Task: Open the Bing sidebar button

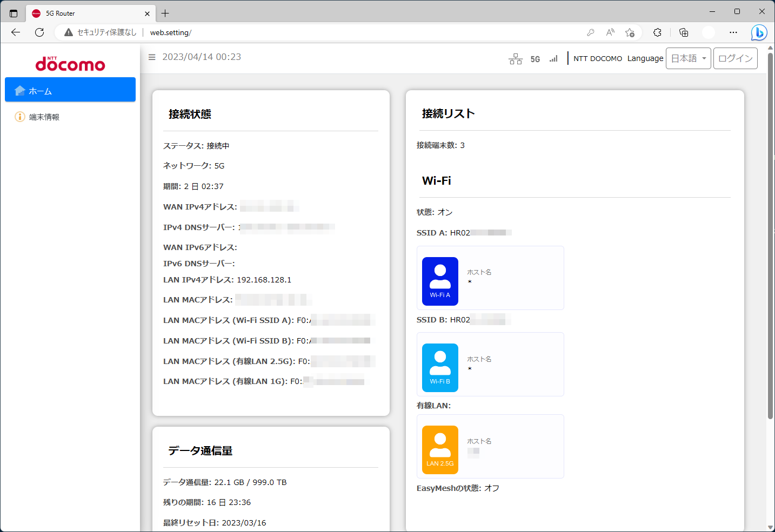Action: [x=759, y=32]
